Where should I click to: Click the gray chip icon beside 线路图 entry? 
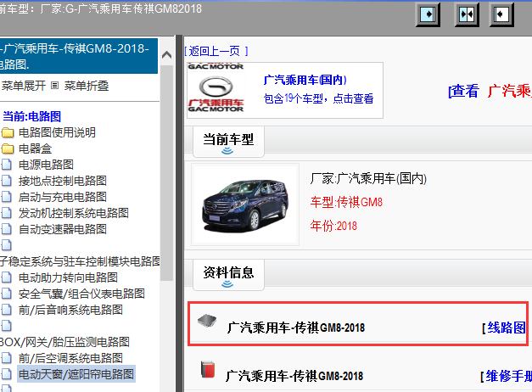(207, 321)
